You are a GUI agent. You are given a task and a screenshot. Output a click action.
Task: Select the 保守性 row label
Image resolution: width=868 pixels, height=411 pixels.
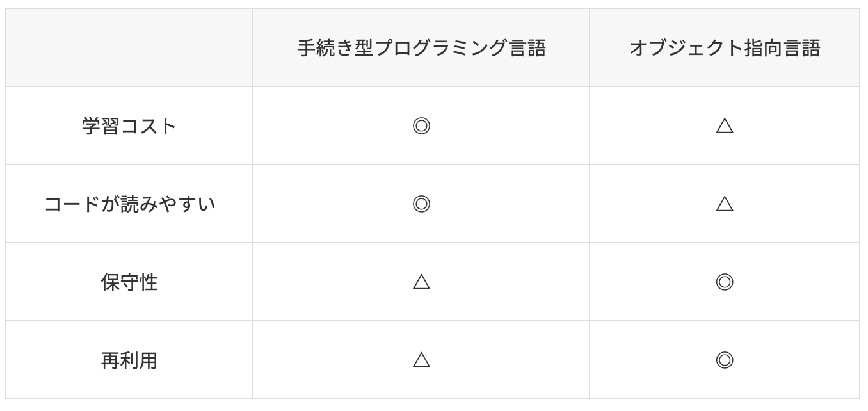[x=129, y=282]
